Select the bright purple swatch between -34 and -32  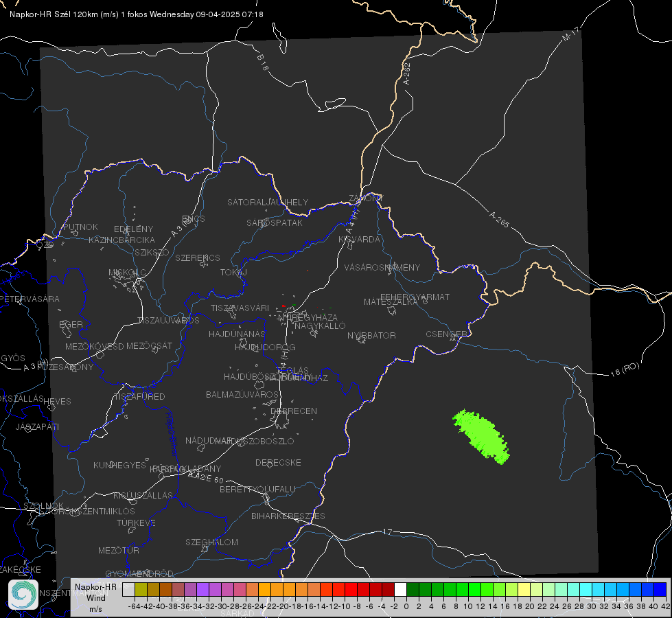(x=202, y=589)
